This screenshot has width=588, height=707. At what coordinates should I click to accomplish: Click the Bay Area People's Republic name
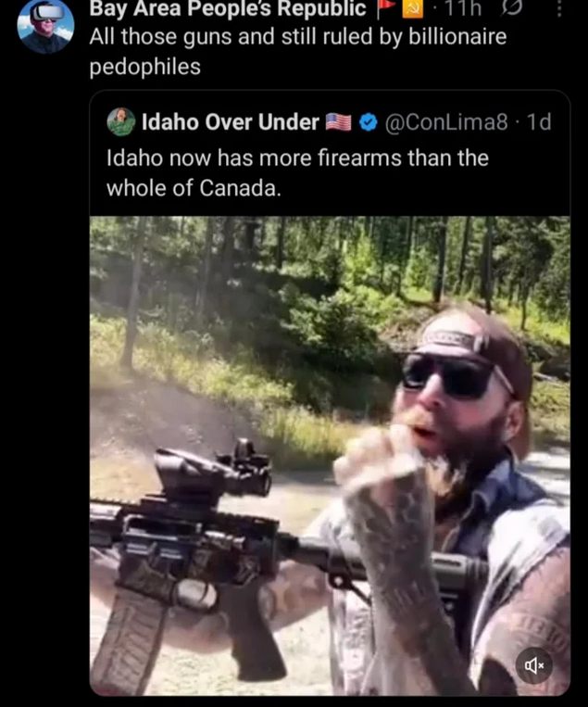tap(228, 9)
